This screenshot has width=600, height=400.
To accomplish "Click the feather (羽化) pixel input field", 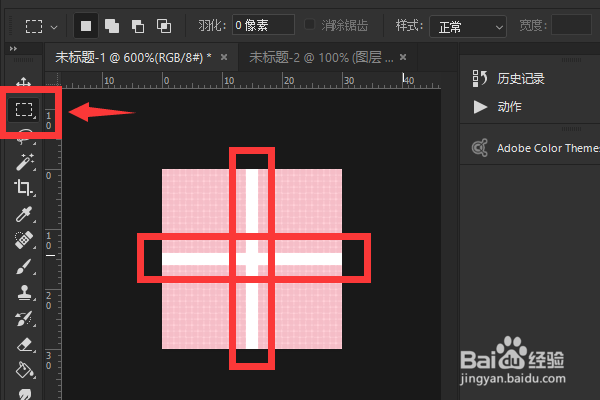I will (263, 25).
